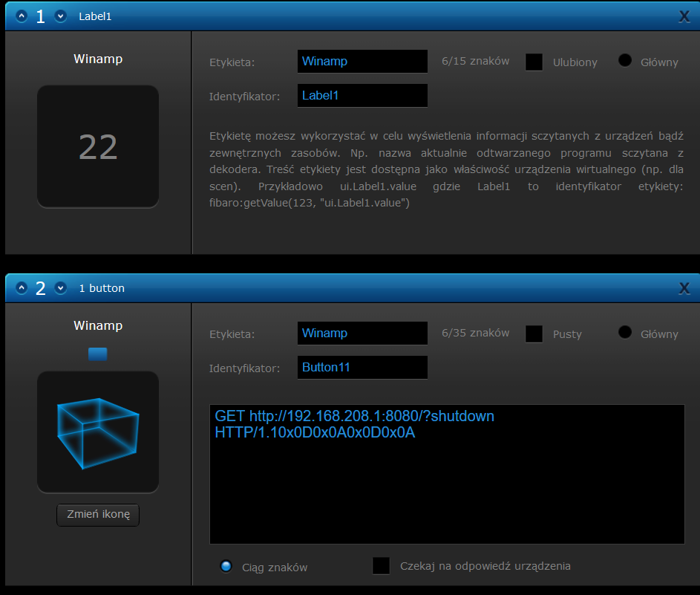The height and width of the screenshot is (595, 700).
Task: Move Label1 panel down with the arrow
Action: 60,16
